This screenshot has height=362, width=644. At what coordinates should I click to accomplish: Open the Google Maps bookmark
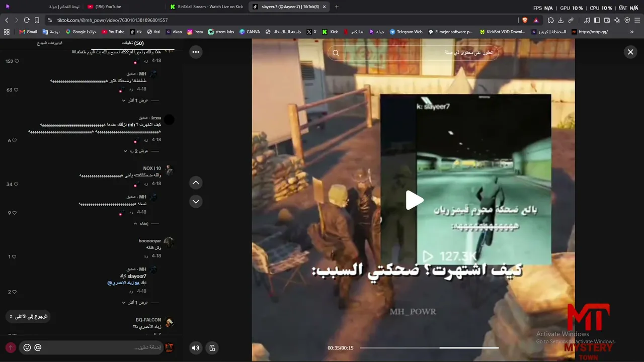81,32
